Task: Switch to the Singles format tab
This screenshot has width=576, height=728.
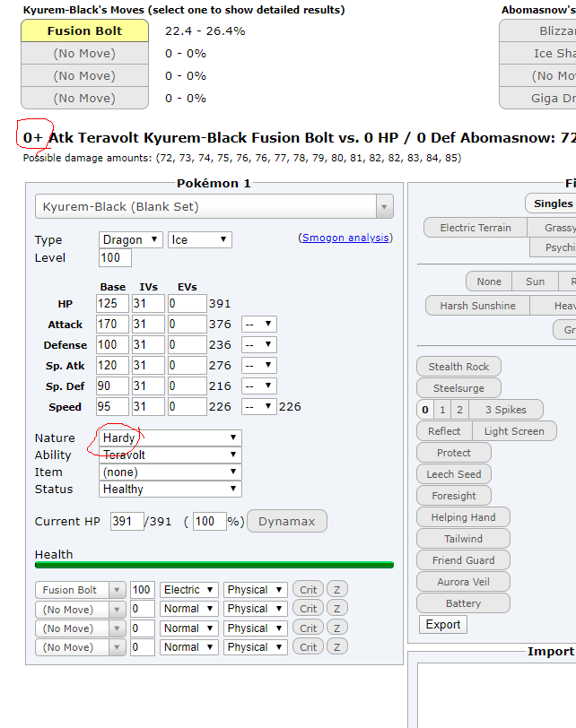Action: [552, 204]
